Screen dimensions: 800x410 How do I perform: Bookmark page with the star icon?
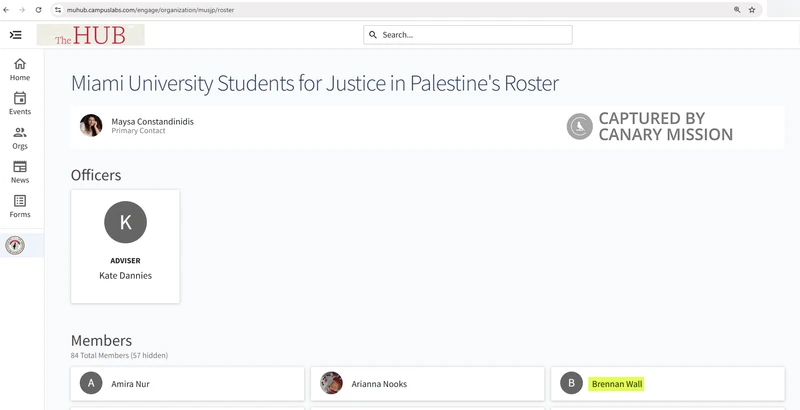752,10
